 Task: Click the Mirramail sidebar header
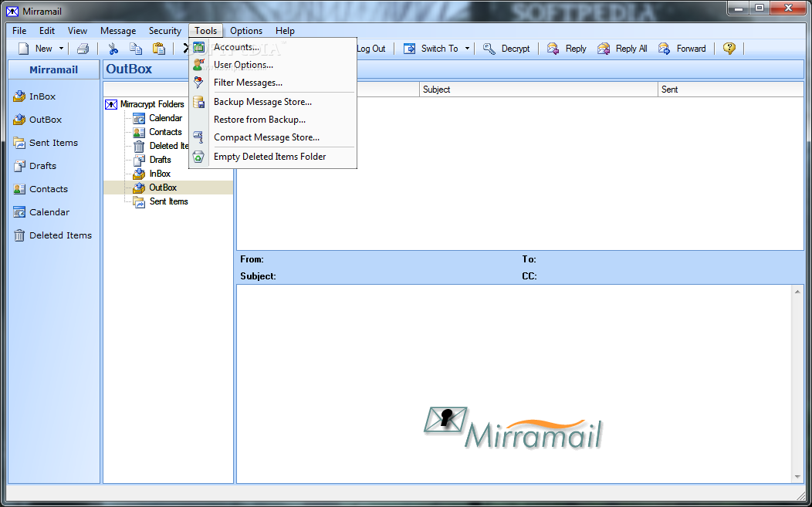pyautogui.click(x=54, y=70)
